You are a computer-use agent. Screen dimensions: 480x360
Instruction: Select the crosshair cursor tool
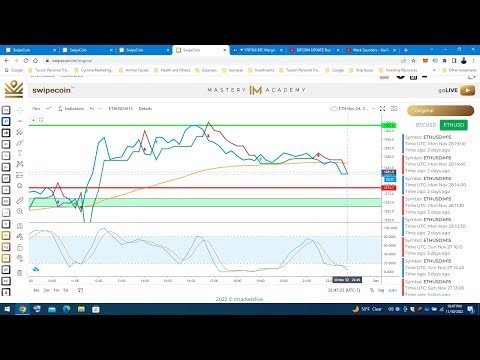(x=20, y=110)
